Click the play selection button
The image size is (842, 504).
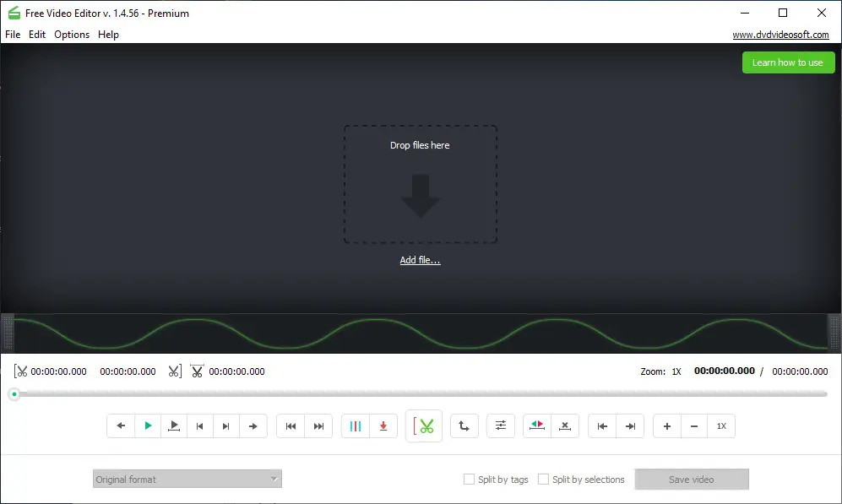coord(173,426)
